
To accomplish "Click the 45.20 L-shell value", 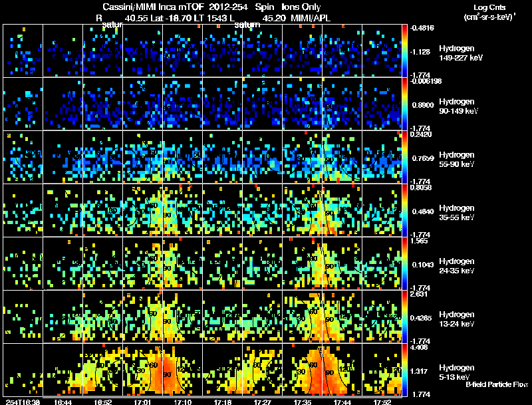I will pos(274,19).
